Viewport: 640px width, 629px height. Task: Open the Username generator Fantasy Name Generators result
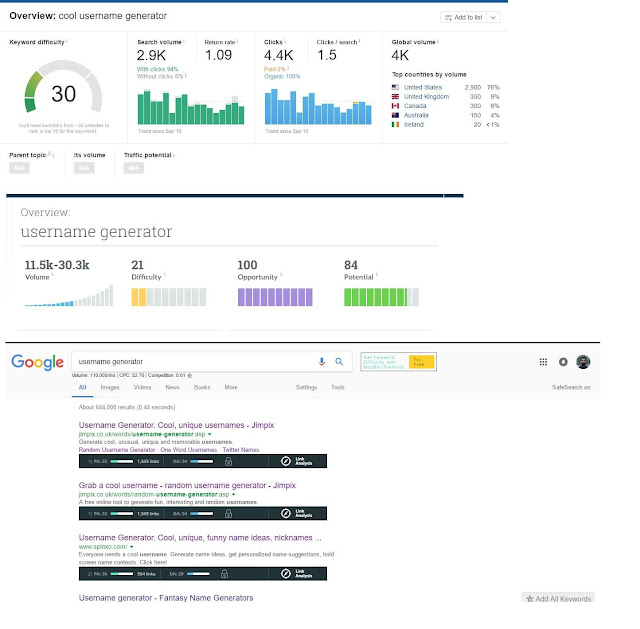point(166,598)
